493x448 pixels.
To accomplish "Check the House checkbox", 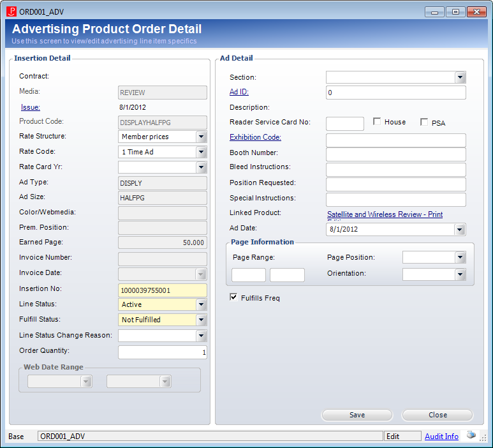I will click(x=377, y=121).
